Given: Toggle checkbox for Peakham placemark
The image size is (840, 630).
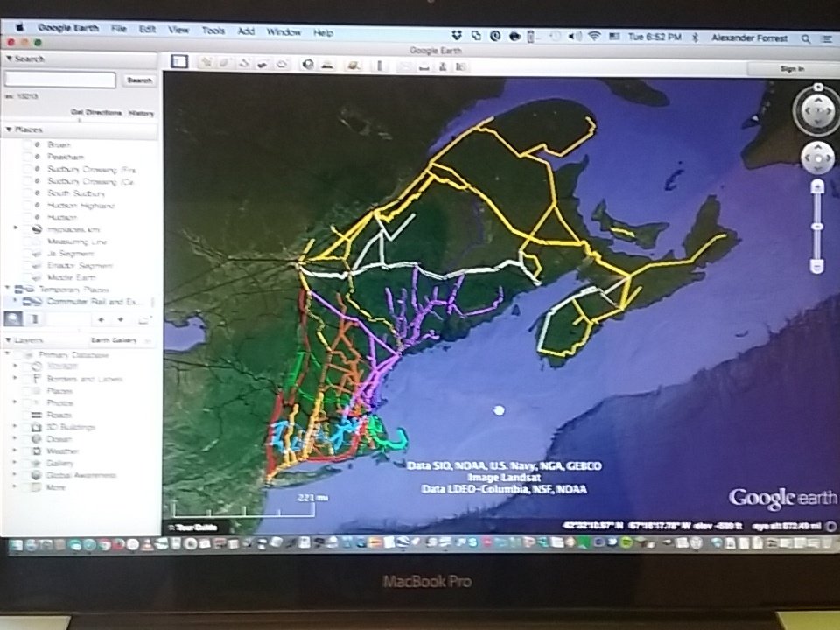Looking at the screenshot, I should point(27,157).
